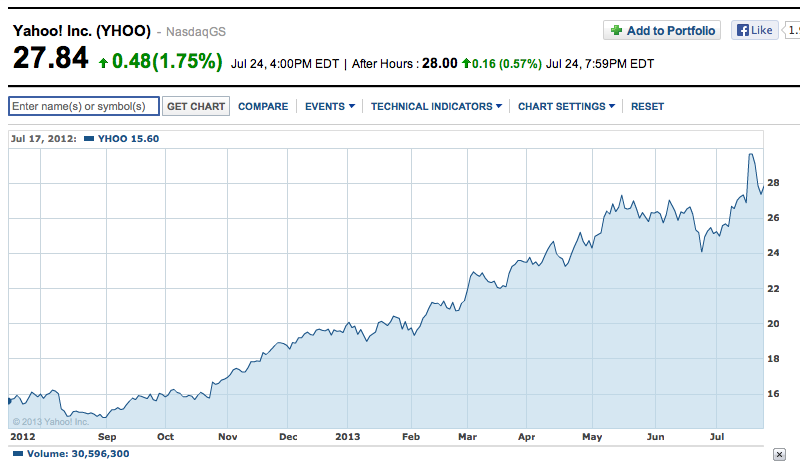Click the Nov x-axis label
This screenshot has width=800, height=463.
228,436
